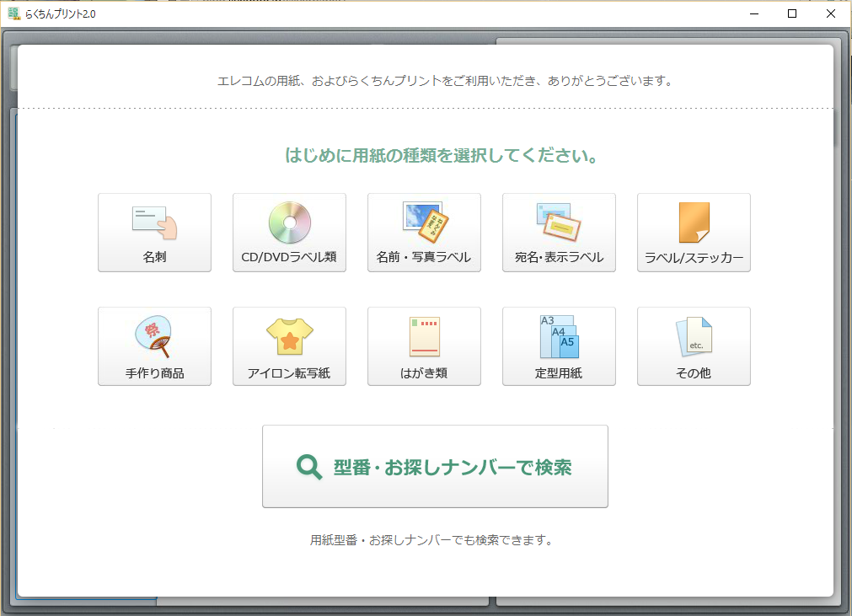Choose the CD/DVDラベル類 disc category
Image resolution: width=852 pixels, height=616 pixels.
pos(289,233)
